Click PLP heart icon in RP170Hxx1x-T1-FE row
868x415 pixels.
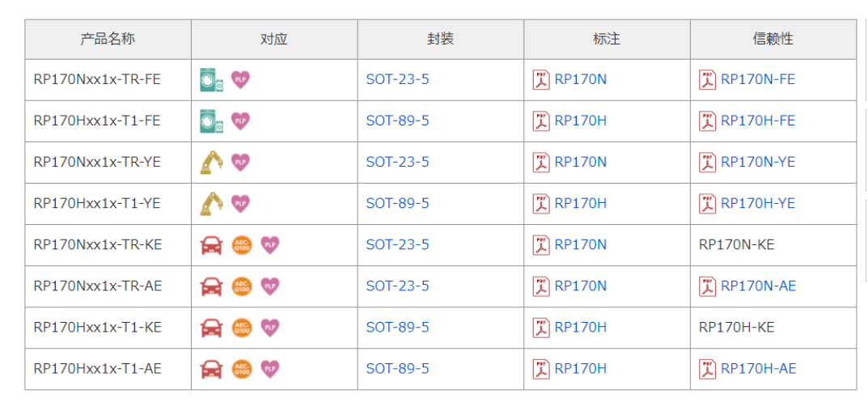pyautogui.click(x=240, y=121)
